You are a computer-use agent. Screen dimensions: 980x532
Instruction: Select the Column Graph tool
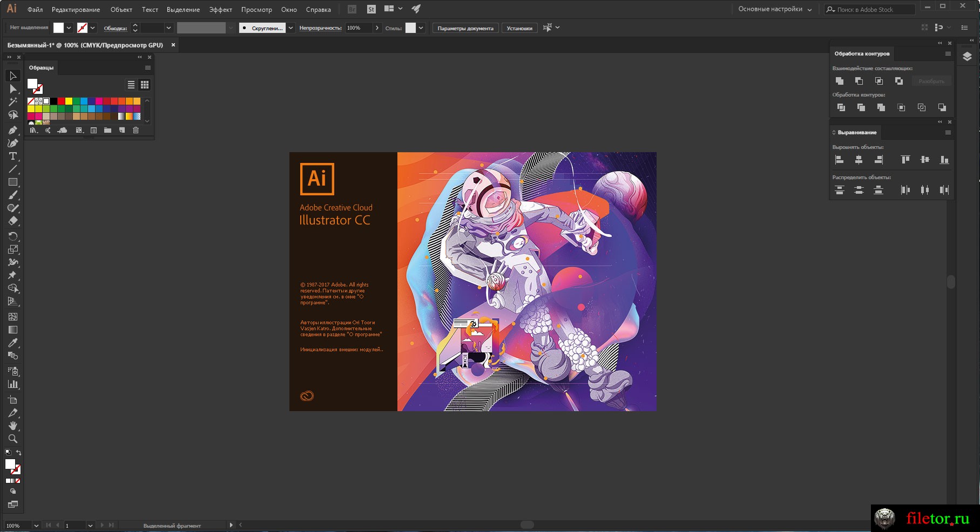pyautogui.click(x=13, y=384)
